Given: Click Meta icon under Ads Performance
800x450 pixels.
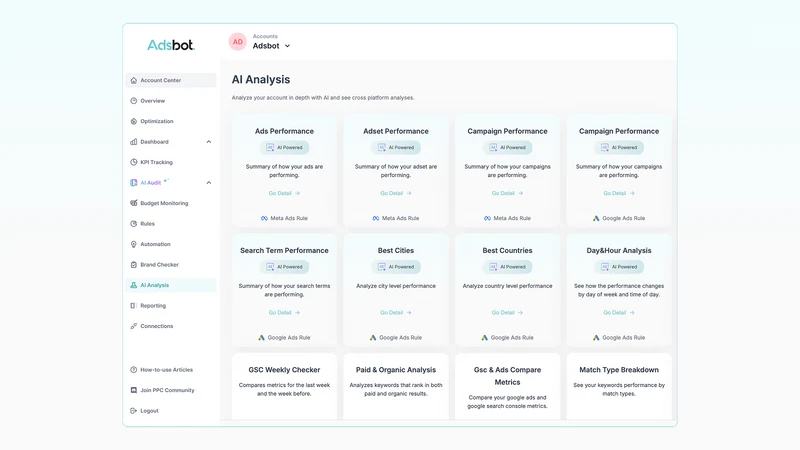Looking at the screenshot, I should 264,218.
